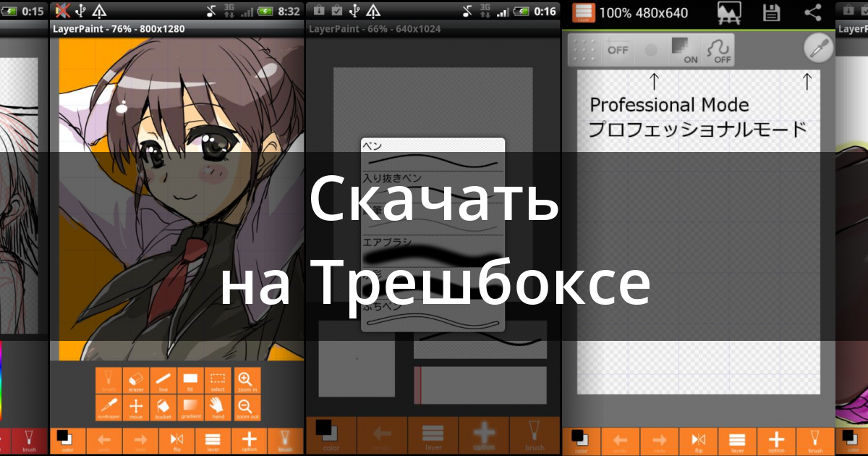
Task: Tap undo arrow in the 480x640 screenshot
Action: pos(620,441)
